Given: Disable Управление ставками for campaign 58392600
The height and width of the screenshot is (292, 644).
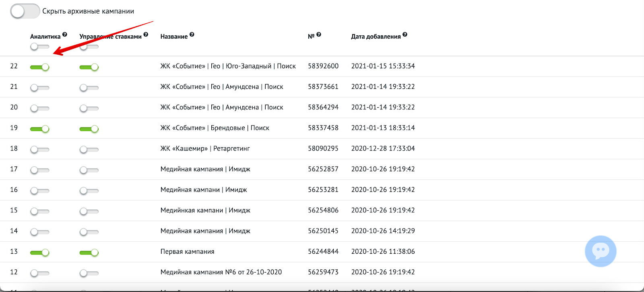Looking at the screenshot, I should pos(89,67).
